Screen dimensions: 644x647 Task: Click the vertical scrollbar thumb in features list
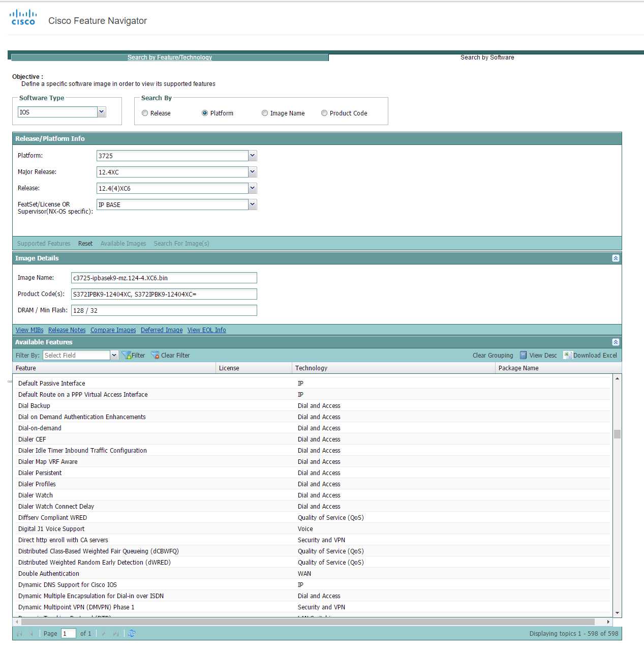pos(617,434)
